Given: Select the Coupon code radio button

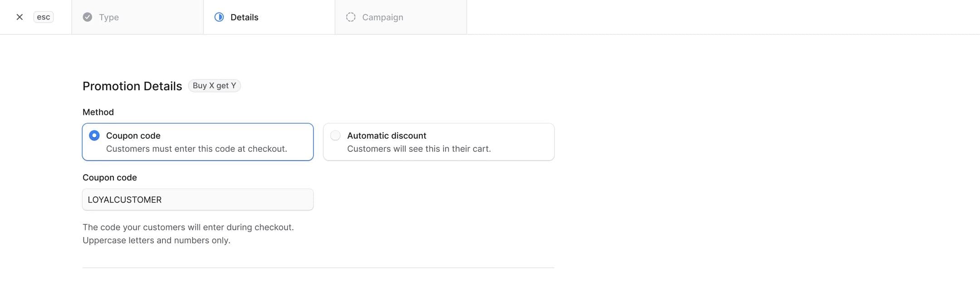Looking at the screenshot, I should 94,136.
